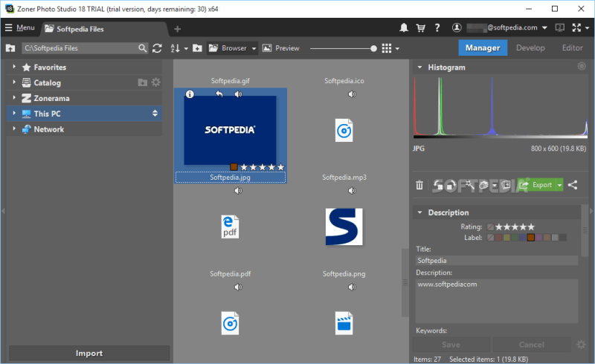Clear the rating using the no-rating box
Screen dimensions: 595x364
[490, 227]
